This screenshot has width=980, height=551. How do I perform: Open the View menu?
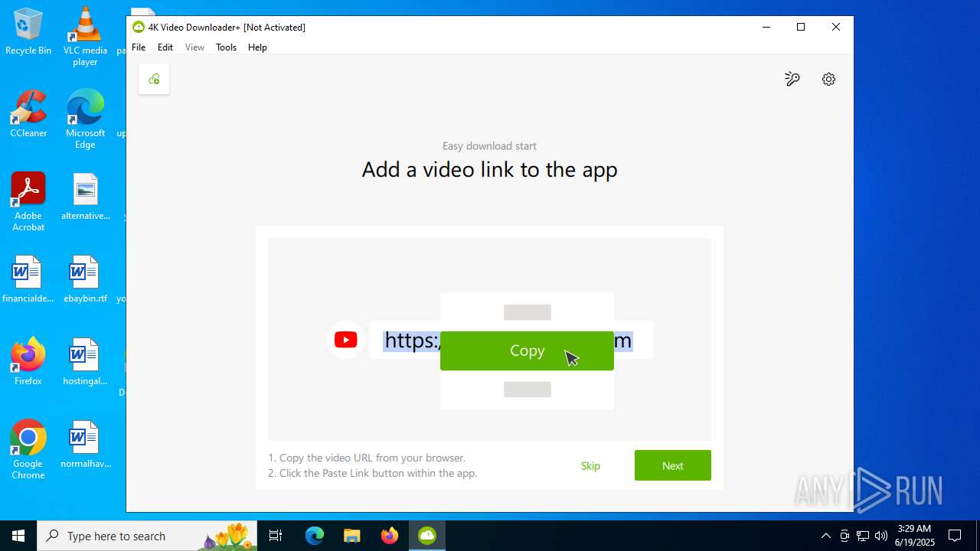pos(194,47)
